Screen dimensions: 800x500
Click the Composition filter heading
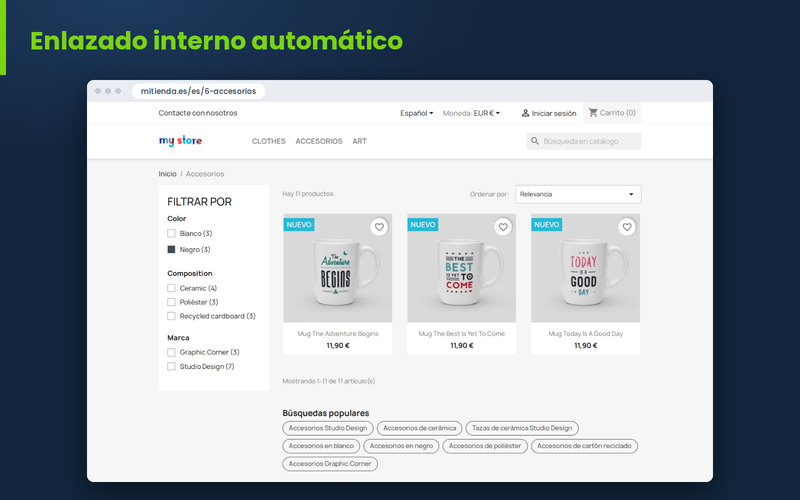[x=190, y=273]
